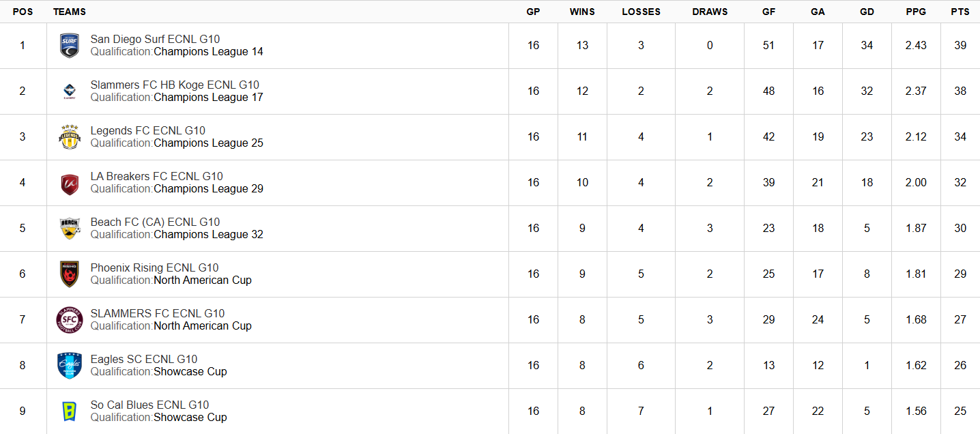Sort by the TEAMS column header
This screenshot has width=980, height=434.
(69, 12)
